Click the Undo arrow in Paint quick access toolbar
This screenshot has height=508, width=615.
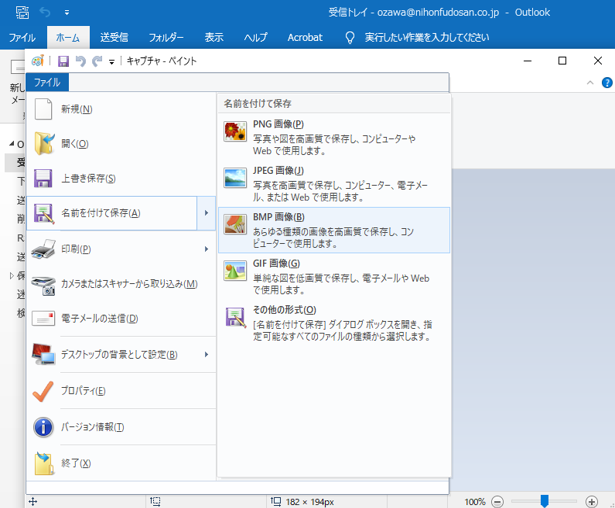click(x=80, y=61)
